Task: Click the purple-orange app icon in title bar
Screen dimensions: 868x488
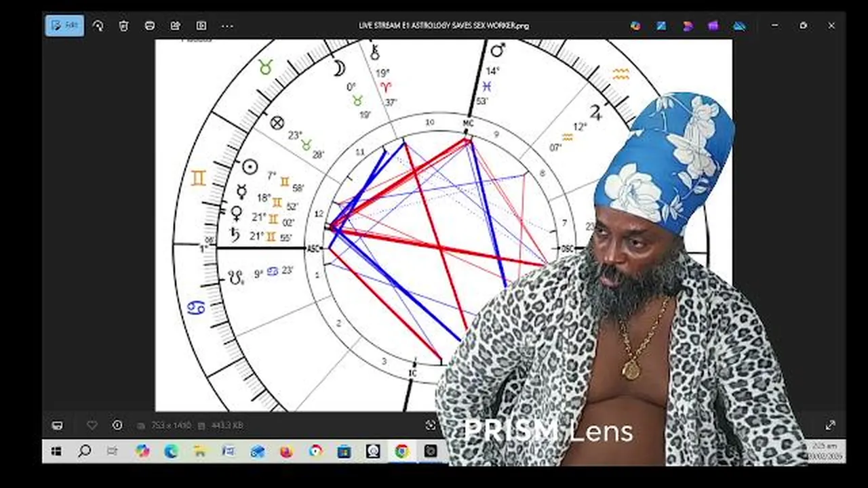Action: [688, 26]
